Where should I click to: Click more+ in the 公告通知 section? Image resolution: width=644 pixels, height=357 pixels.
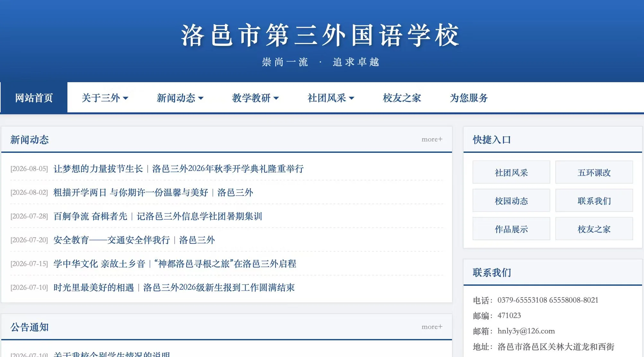pos(432,327)
